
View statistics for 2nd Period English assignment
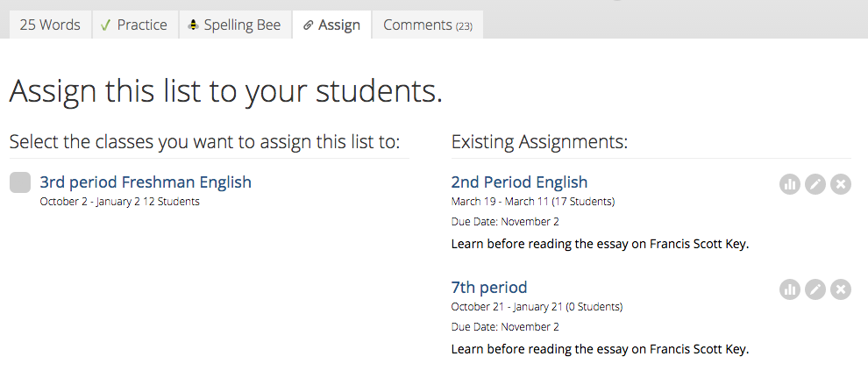click(790, 184)
